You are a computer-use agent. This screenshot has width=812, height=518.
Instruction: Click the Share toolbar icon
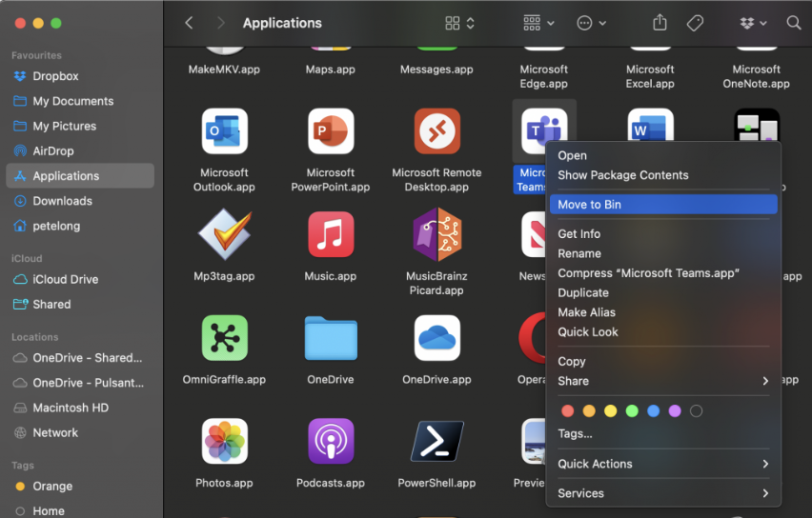659,23
